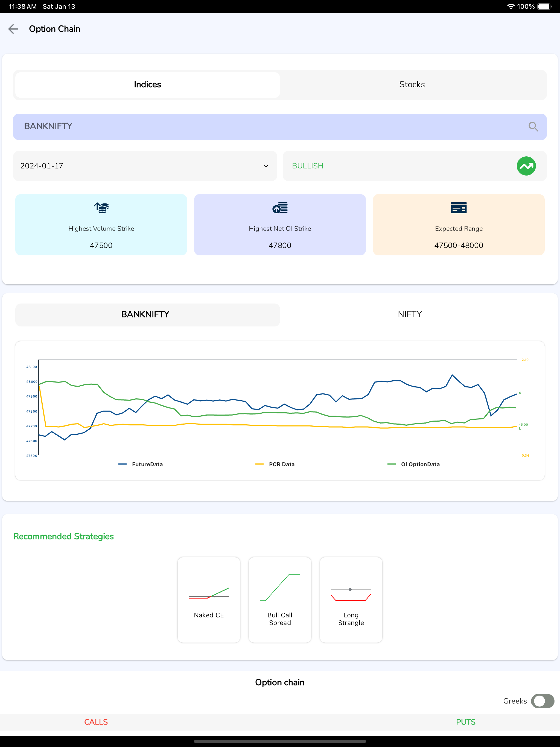Tap the back arrow icon
The height and width of the screenshot is (747, 560).
pyautogui.click(x=13, y=29)
